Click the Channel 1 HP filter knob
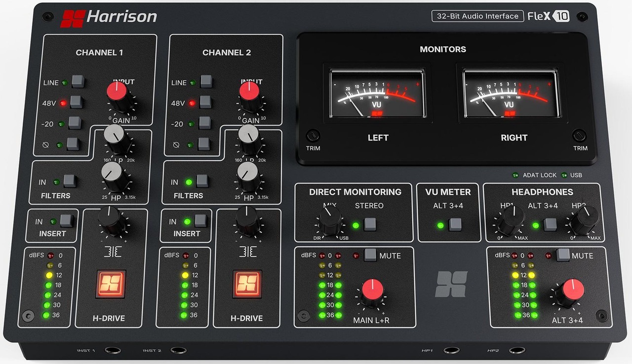Image resolution: width=632 pixels, height=364 pixels. pyautogui.click(x=114, y=178)
